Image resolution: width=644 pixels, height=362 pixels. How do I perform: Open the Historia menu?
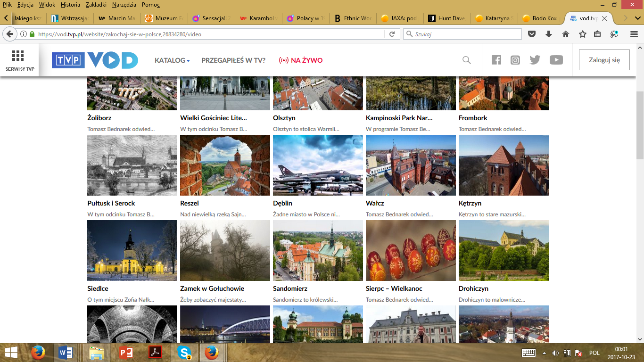(70, 5)
